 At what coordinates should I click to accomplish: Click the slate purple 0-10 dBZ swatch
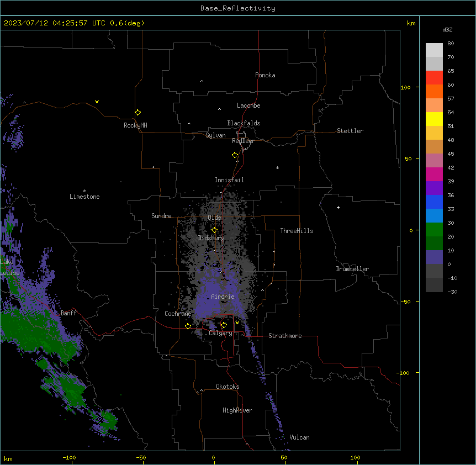pos(434,257)
